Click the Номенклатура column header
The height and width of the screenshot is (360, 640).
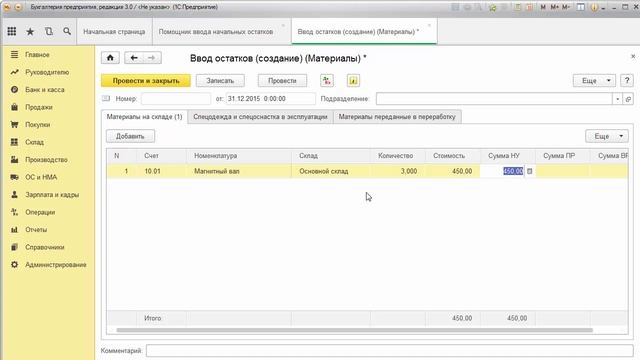239,156
